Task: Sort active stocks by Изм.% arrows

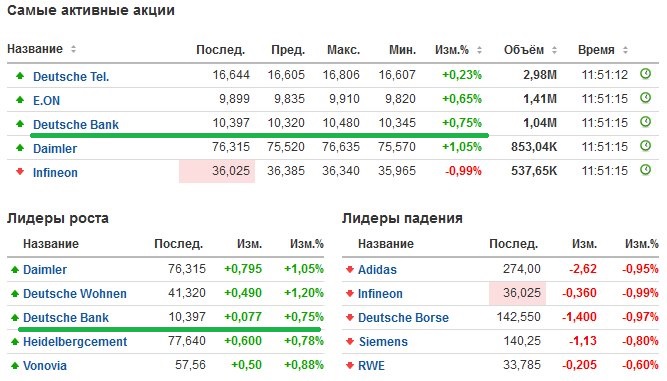Action: (479, 50)
